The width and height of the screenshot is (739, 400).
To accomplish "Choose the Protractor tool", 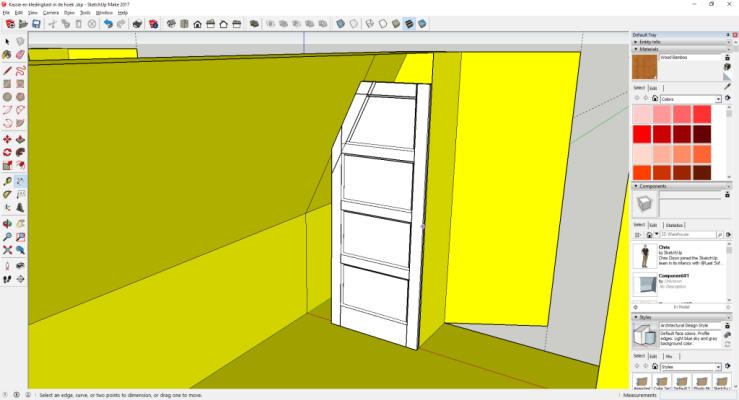I will click(x=7, y=194).
